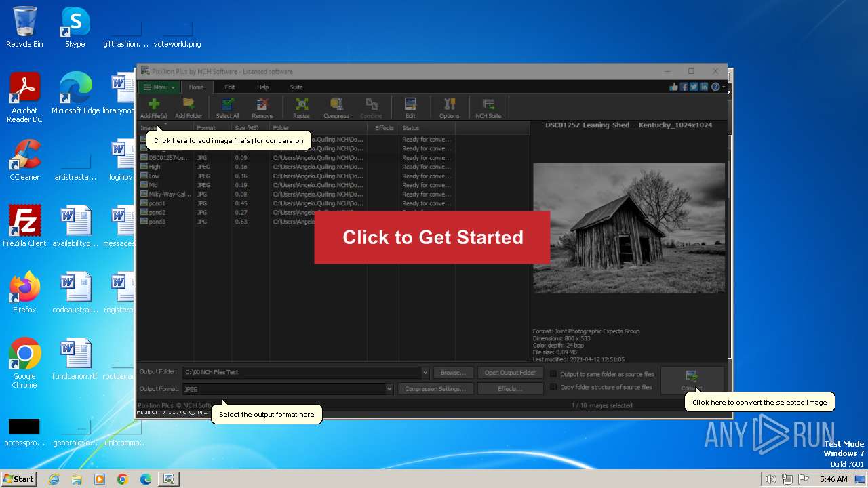The height and width of the screenshot is (488, 868).
Task: Click the Compression Settings... button
Action: [x=435, y=389]
